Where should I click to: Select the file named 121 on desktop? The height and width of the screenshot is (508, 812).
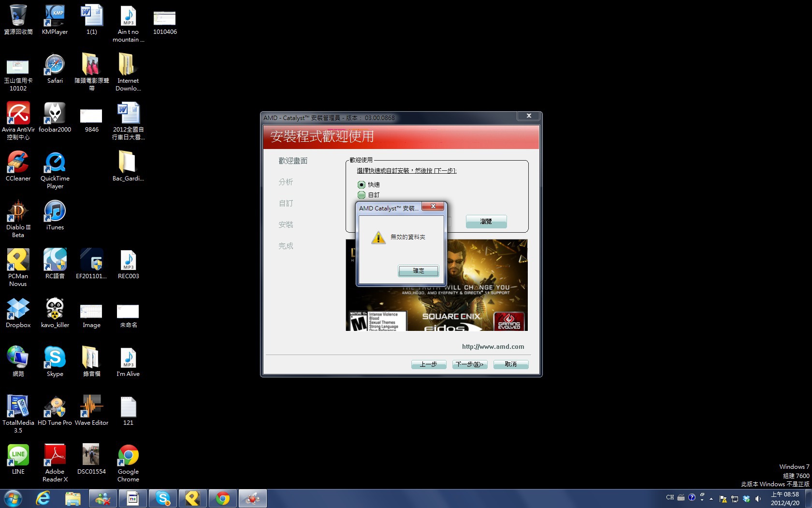[129, 411]
